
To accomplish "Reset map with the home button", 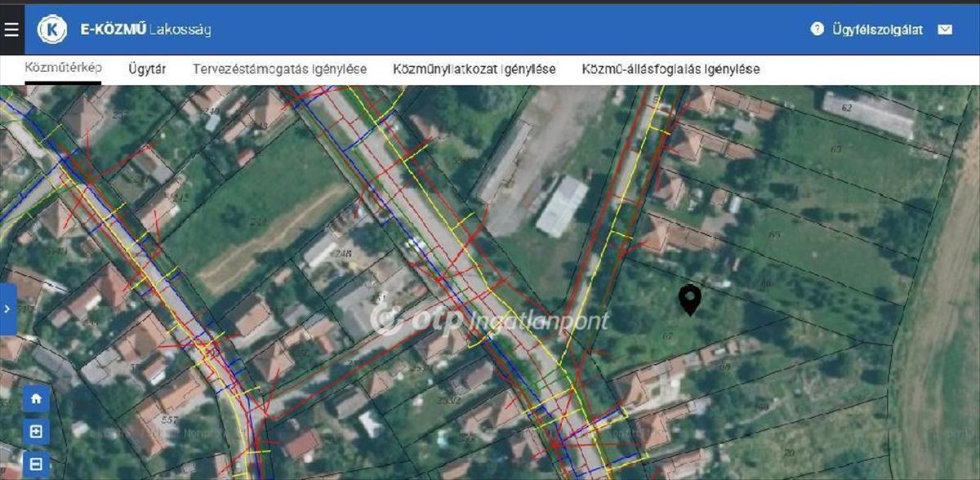I will click(36, 399).
